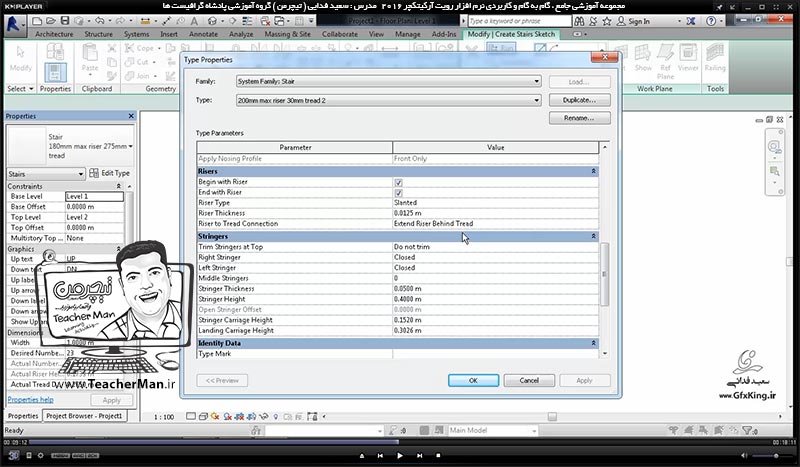
Task: Click the << Preview button
Action: coord(222,380)
